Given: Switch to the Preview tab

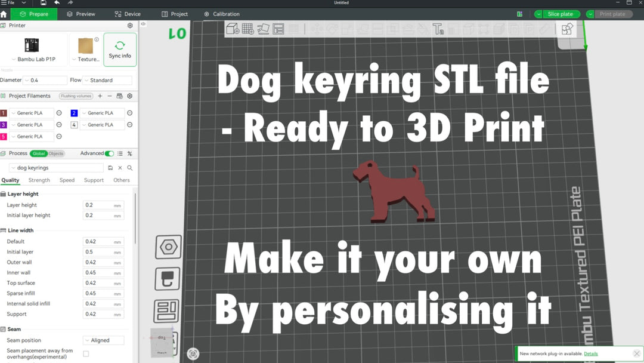Looking at the screenshot, I should click(x=80, y=13).
